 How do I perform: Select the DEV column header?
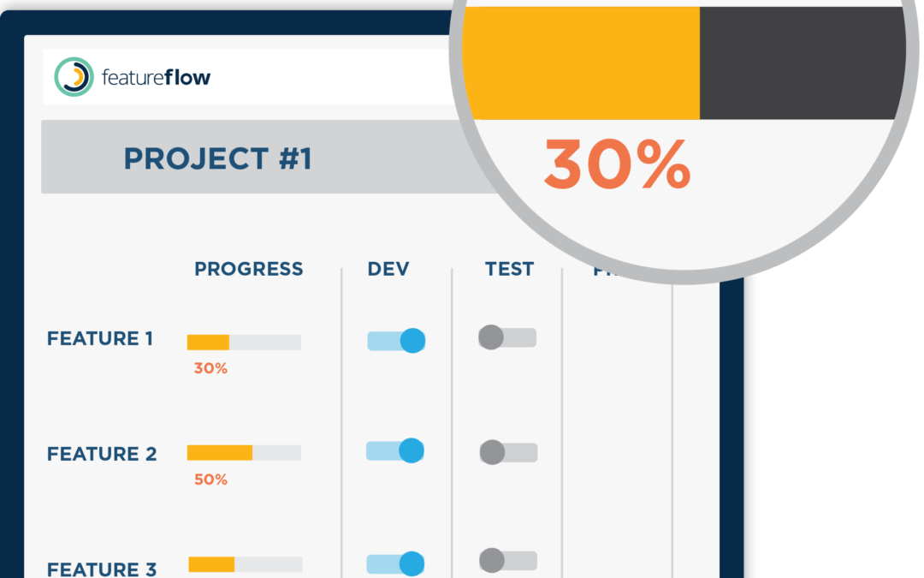[x=388, y=269]
